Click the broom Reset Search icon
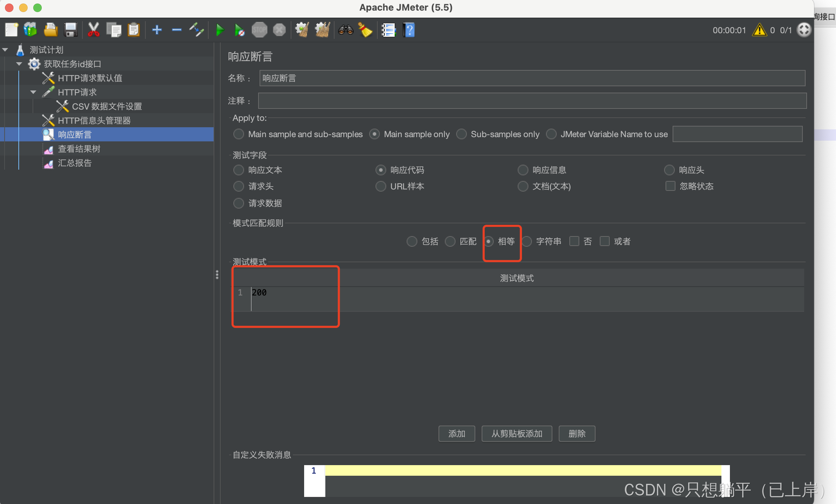 point(366,30)
